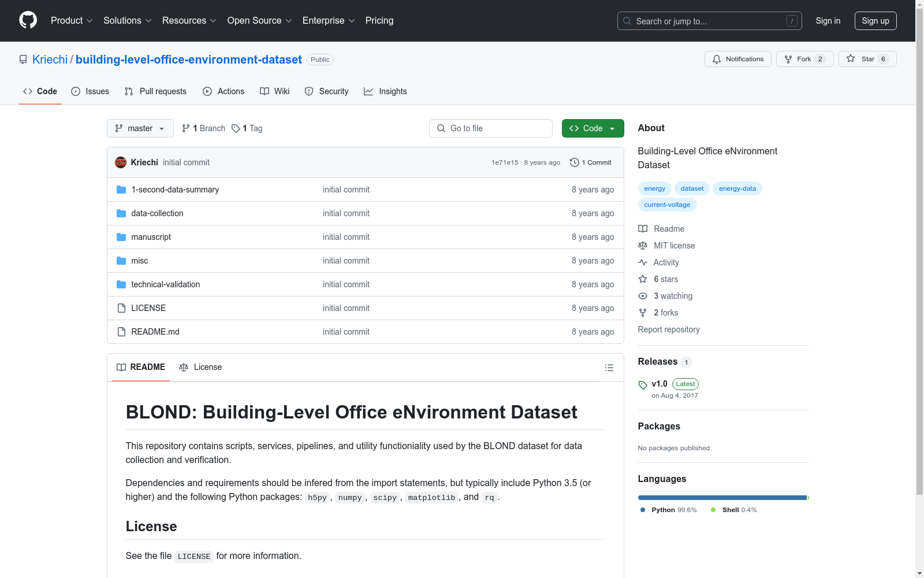Switch to the Pull requests tab
924x578 pixels.
[x=155, y=91]
